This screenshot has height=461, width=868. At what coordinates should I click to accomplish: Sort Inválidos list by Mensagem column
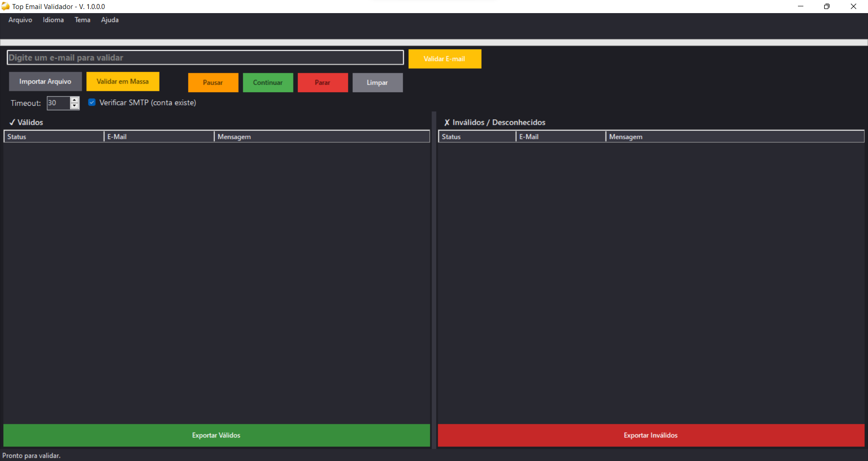[x=735, y=136]
